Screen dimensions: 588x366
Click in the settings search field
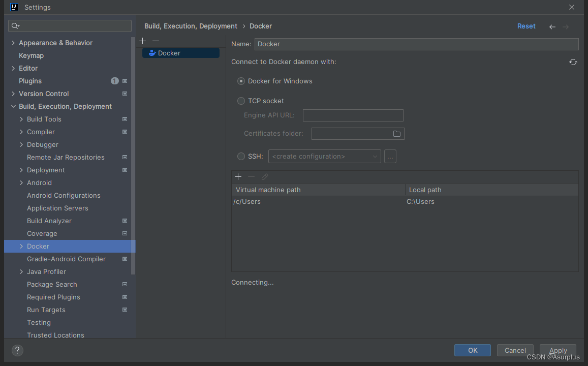pos(70,26)
